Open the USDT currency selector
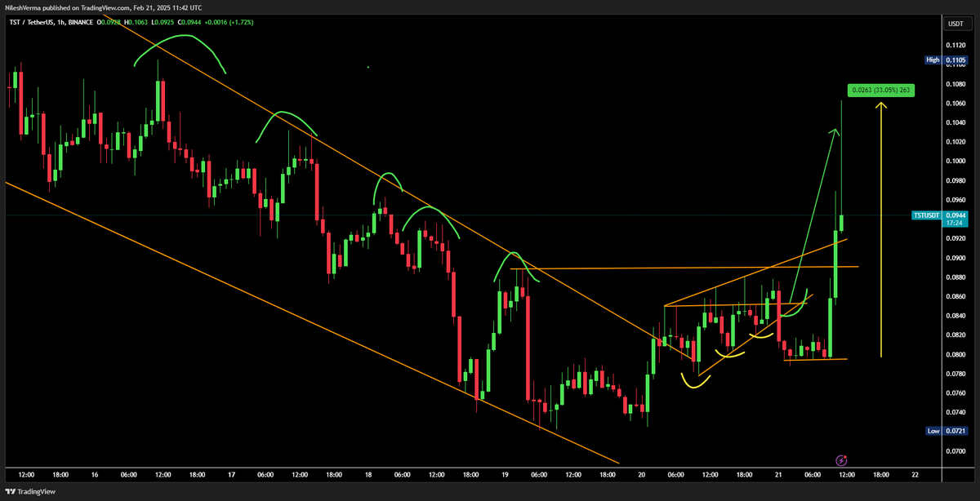 (x=955, y=24)
